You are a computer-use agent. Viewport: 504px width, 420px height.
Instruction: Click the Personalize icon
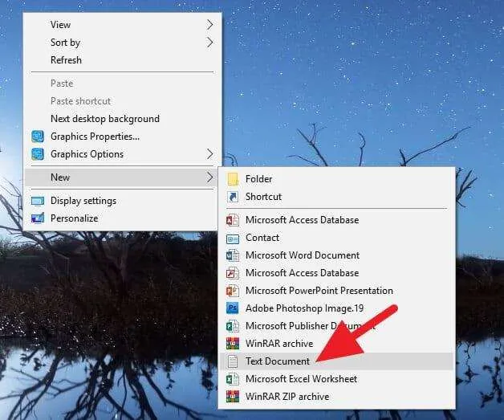pos(38,218)
